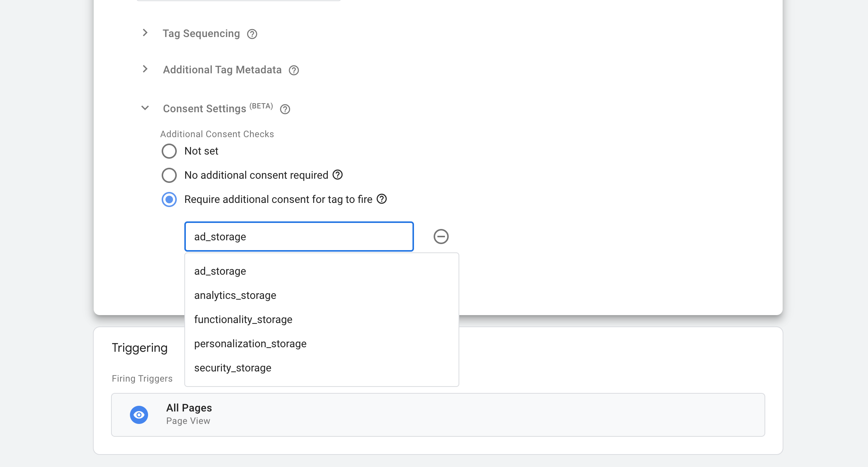This screenshot has width=868, height=467.
Task: Click help icon for Require additional consent
Action: coord(381,199)
